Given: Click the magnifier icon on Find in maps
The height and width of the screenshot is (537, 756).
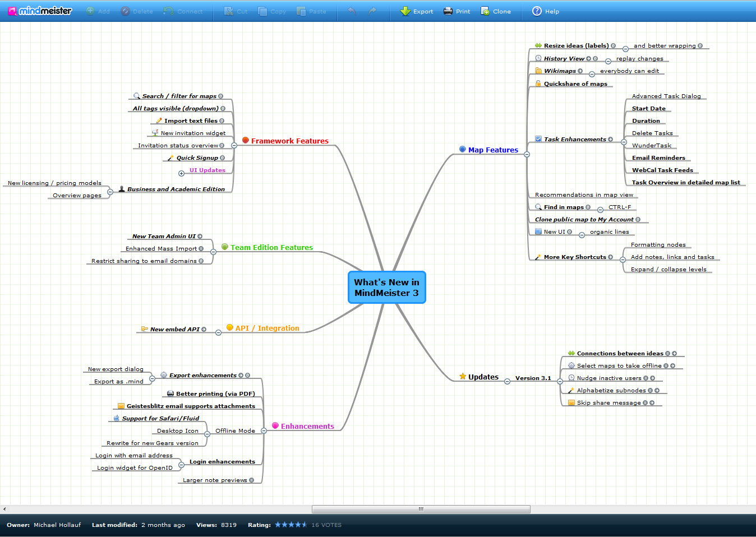Looking at the screenshot, I should pyautogui.click(x=538, y=207).
